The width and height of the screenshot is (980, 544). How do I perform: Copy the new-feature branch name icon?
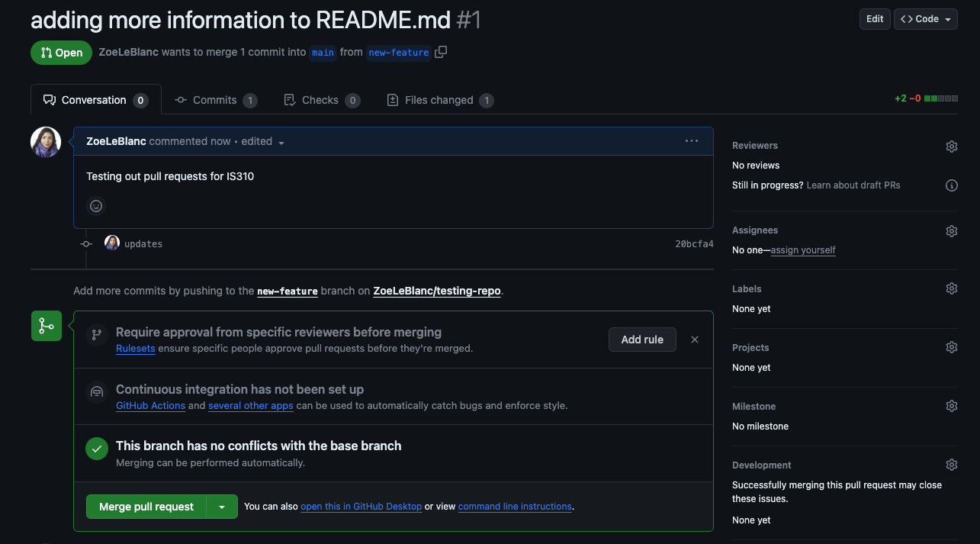[441, 52]
